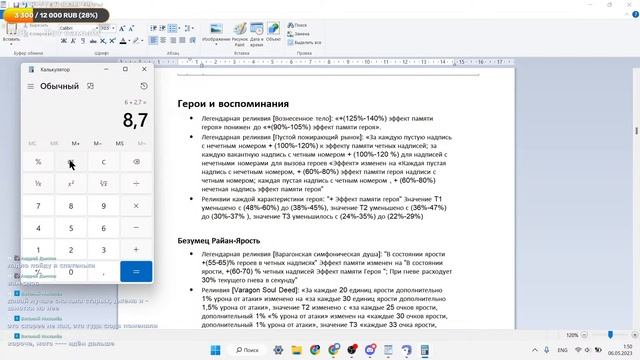Click the Calculator M- memory key
Viewport: 640px width, 360px height.
tap(98, 143)
